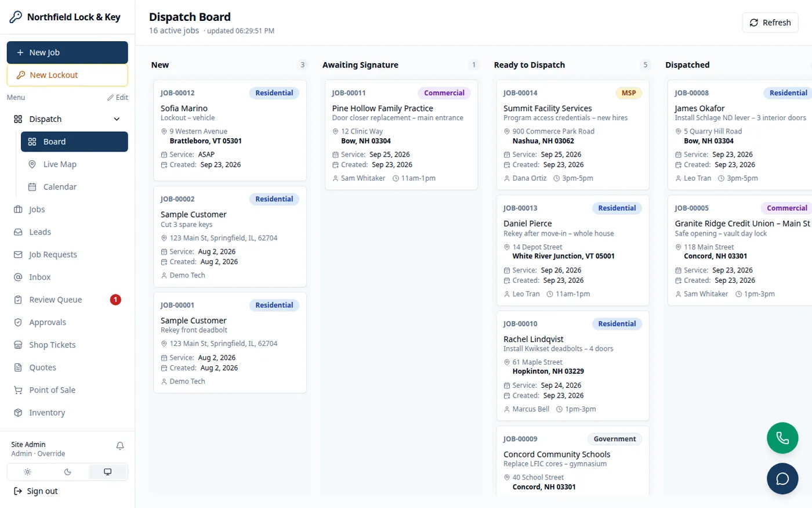Click the Government tag on JOB-00009

[x=615, y=439]
